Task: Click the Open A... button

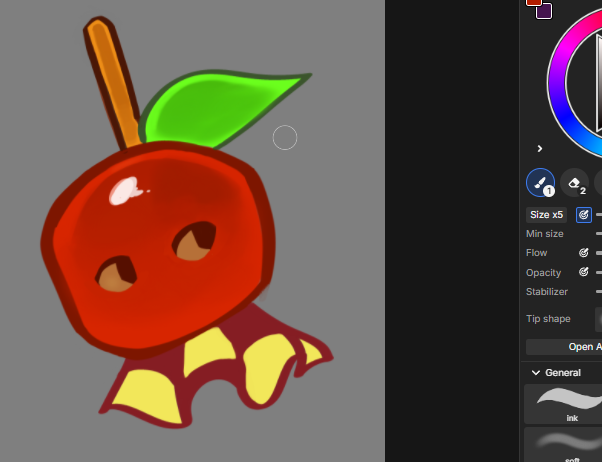Action: pyautogui.click(x=564, y=347)
